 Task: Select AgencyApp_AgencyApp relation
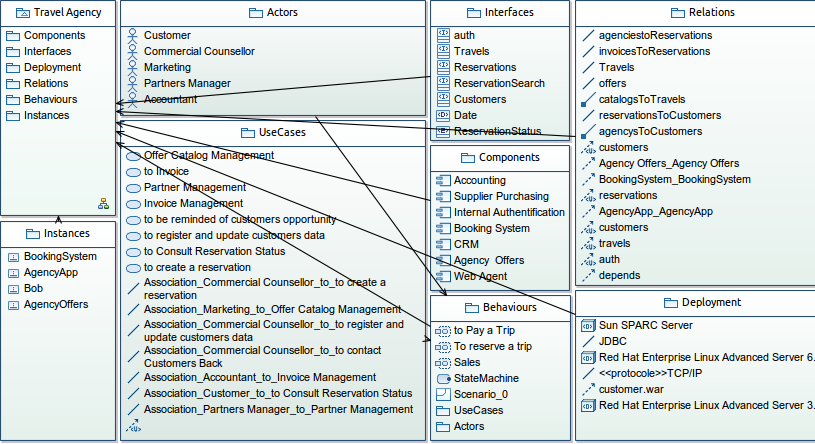tap(647, 212)
